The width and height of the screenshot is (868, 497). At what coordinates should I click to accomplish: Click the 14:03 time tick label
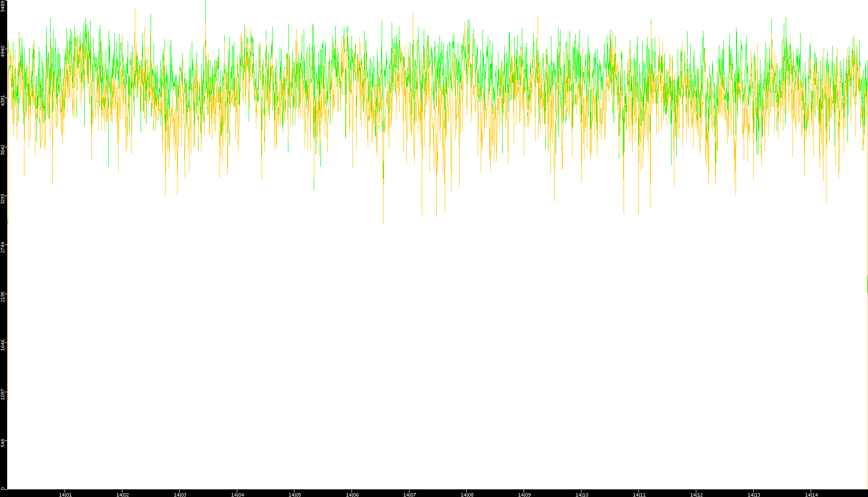180,495
